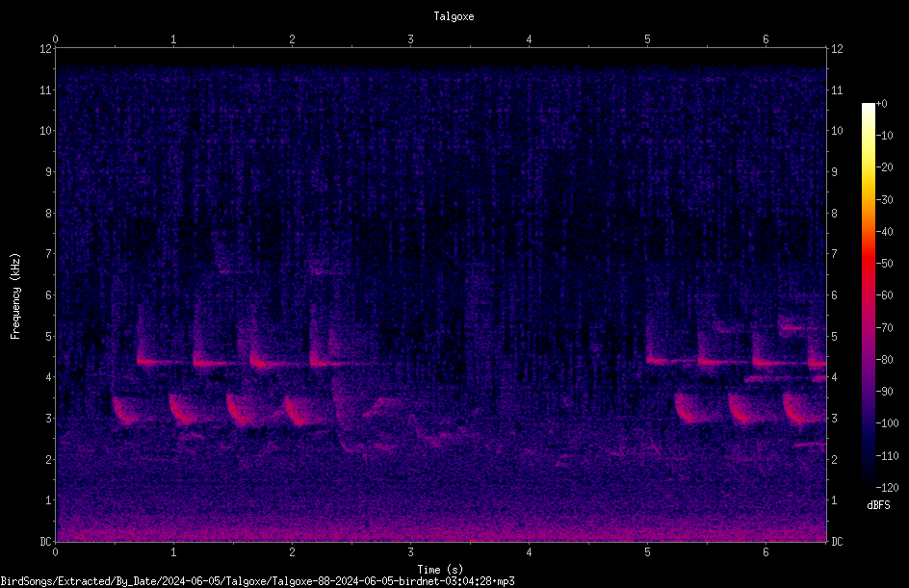Click the -50 mark on color legend
This screenshot has width=909, height=588.
884,263
